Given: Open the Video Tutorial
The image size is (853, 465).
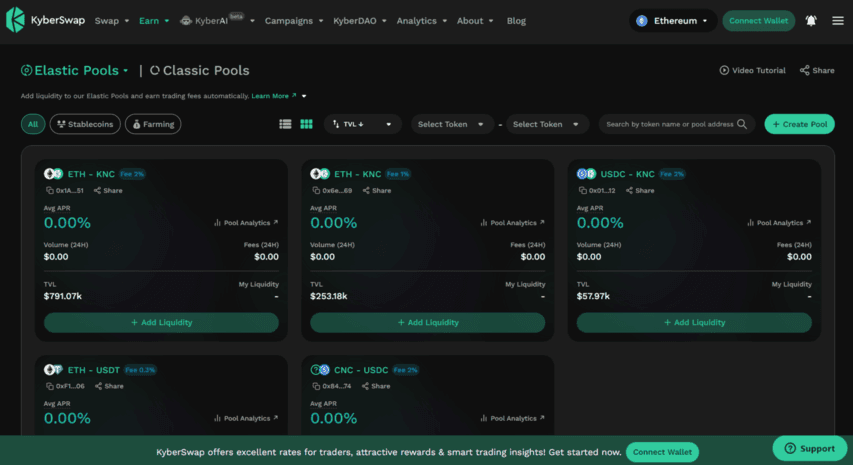Looking at the screenshot, I should pos(752,70).
